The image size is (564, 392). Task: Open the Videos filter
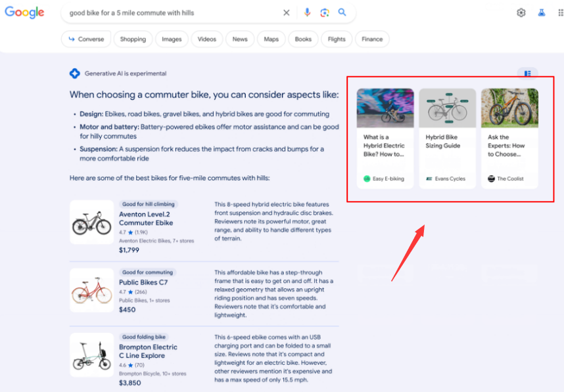click(x=206, y=39)
